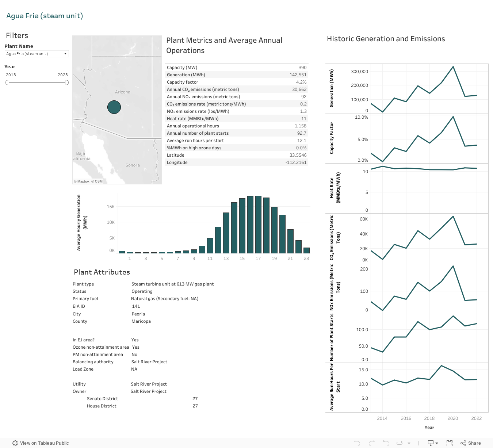493x448 pixels.
Task: Click the 2020 peak on CO₂ Emissions chart
Action: (453, 217)
